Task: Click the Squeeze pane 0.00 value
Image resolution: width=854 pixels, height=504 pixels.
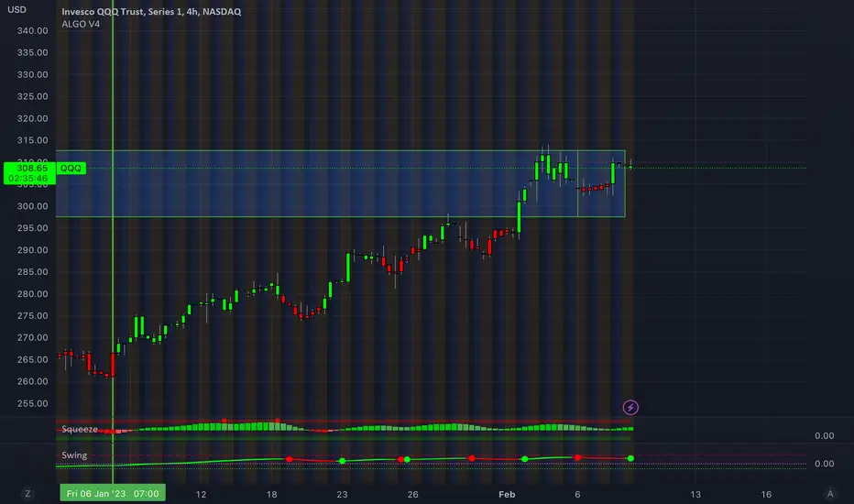Action: click(x=824, y=436)
